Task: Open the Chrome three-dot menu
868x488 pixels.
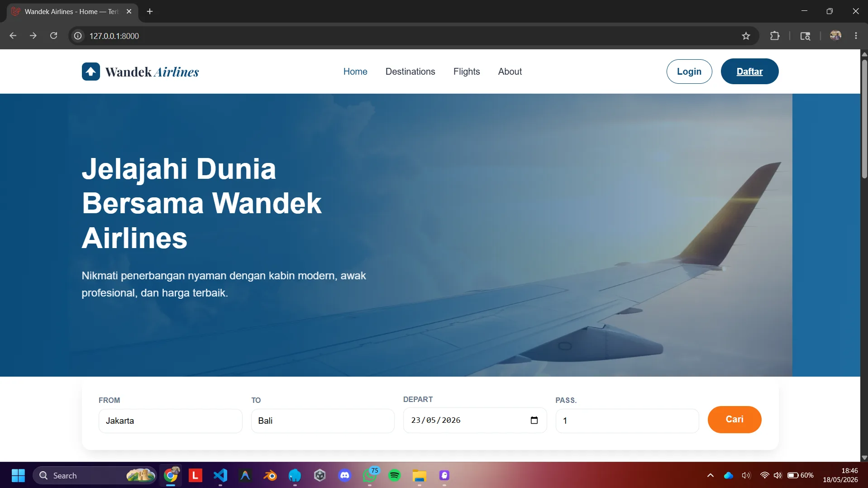Action: tap(856, 36)
